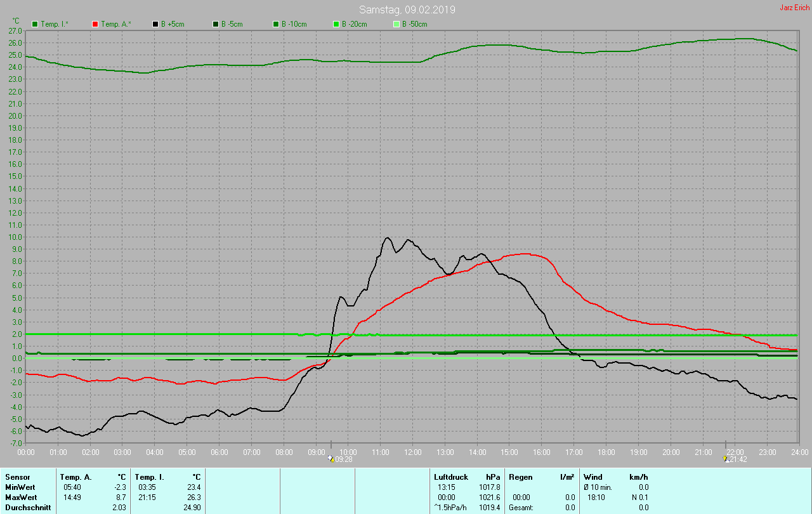Click the Temp. A. maximum value "8.7"
Viewport: 812px width, 514px height.
122,498
